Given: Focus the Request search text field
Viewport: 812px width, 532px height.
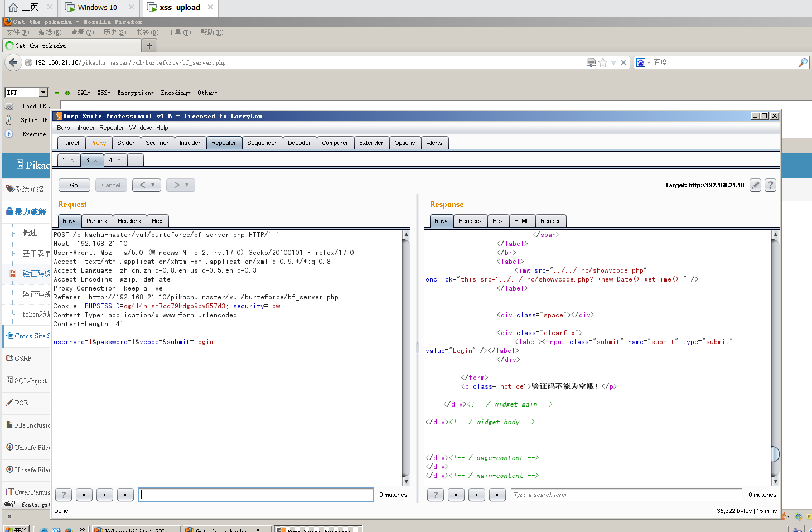Looking at the screenshot, I should pyautogui.click(x=256, y=495).
